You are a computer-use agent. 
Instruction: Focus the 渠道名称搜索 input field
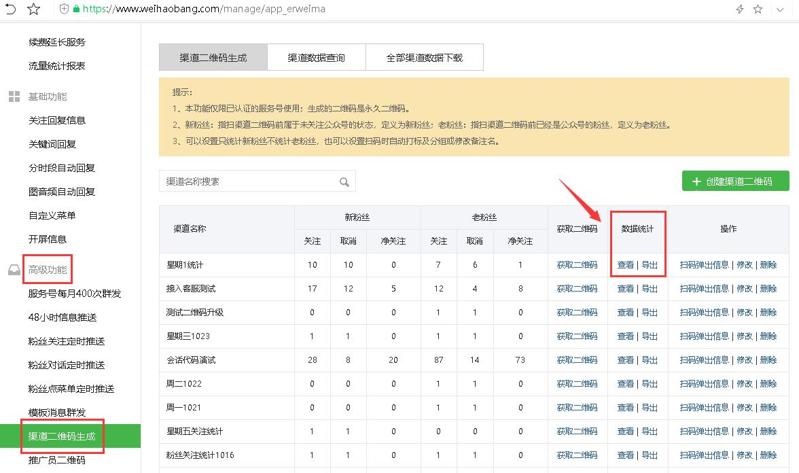pyautogui.click(x=248, y=182)
